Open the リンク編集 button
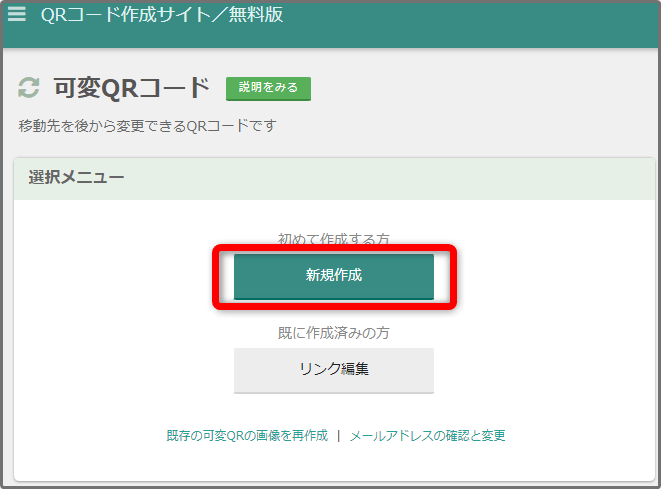 (333, 370)
